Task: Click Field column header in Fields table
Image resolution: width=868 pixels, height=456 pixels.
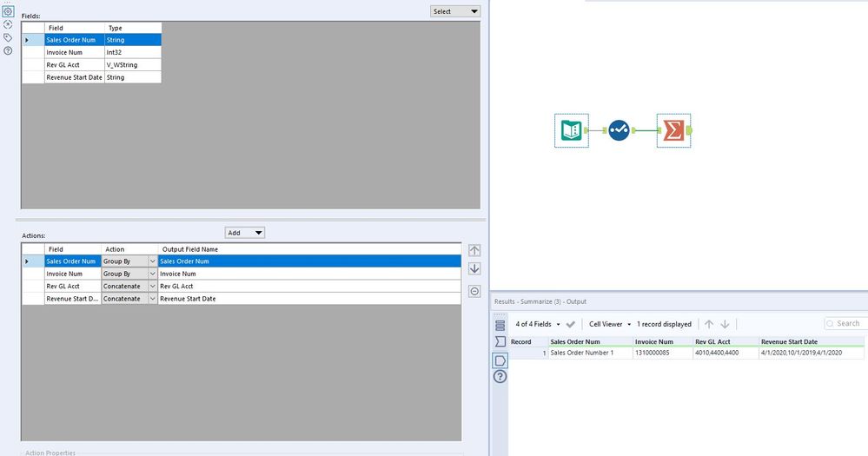Action: point(74,28)
